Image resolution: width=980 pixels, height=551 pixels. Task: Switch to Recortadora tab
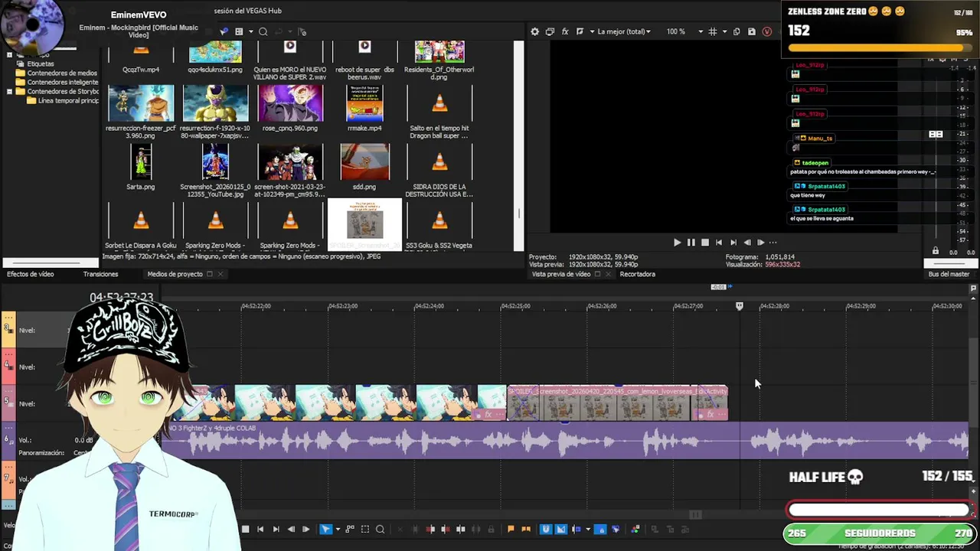[x=637, y=274]
